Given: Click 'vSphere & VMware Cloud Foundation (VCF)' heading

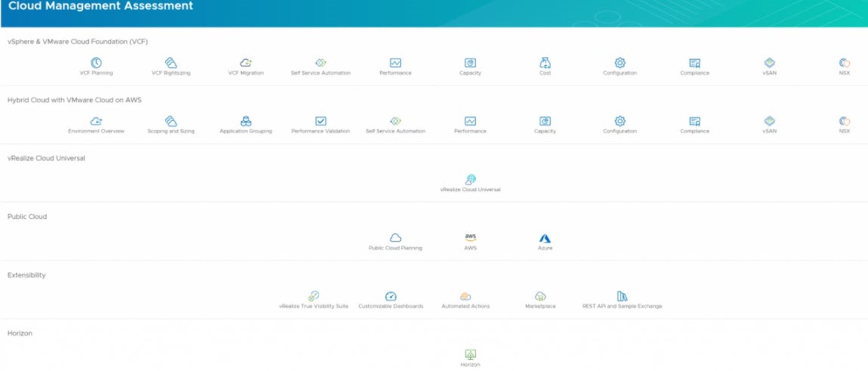Looking at the screenshot, I should (77, 42).
